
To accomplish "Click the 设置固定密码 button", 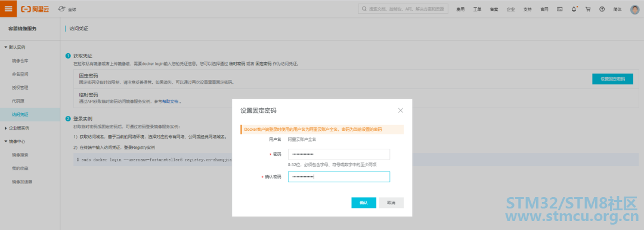I will click(x=612, y=79).
